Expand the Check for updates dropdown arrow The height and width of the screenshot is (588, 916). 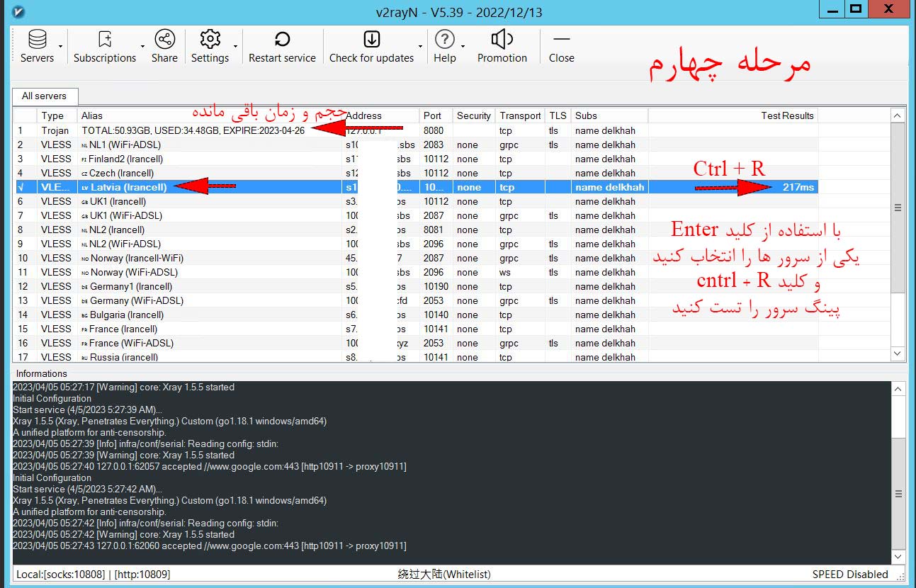pos(420,47)
